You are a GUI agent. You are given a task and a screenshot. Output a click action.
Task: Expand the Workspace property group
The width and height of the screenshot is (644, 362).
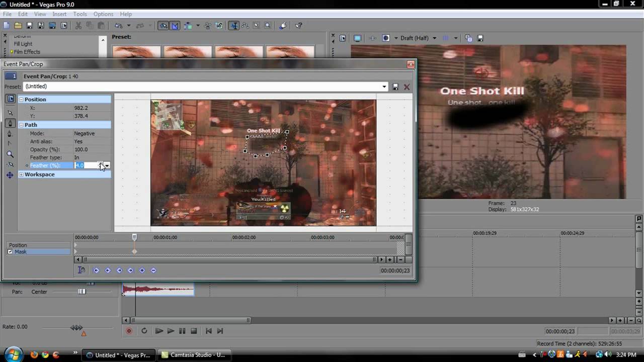tap(21, 174)
